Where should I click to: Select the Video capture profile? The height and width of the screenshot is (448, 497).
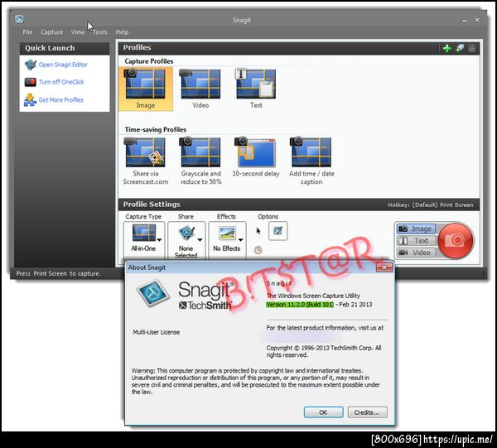[200, 89]
